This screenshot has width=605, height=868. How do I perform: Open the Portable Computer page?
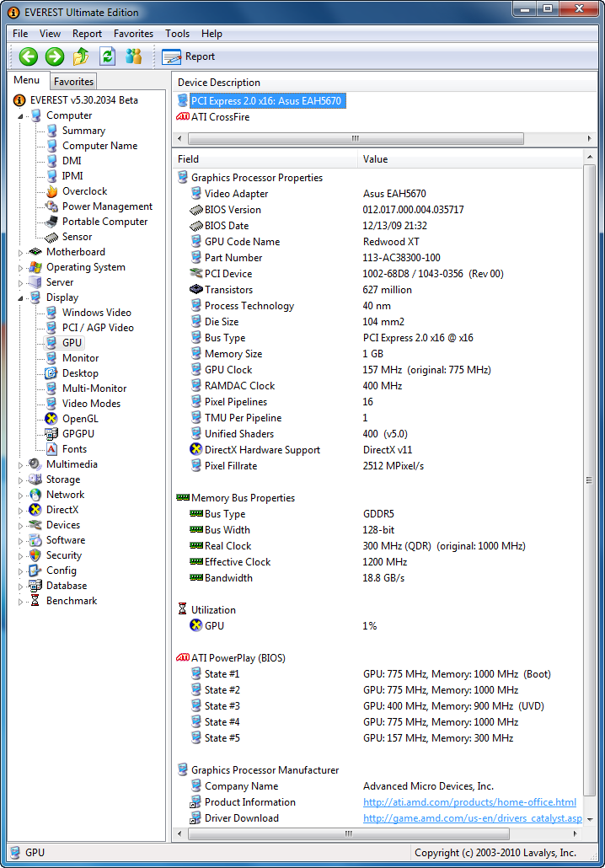point(104,222)
